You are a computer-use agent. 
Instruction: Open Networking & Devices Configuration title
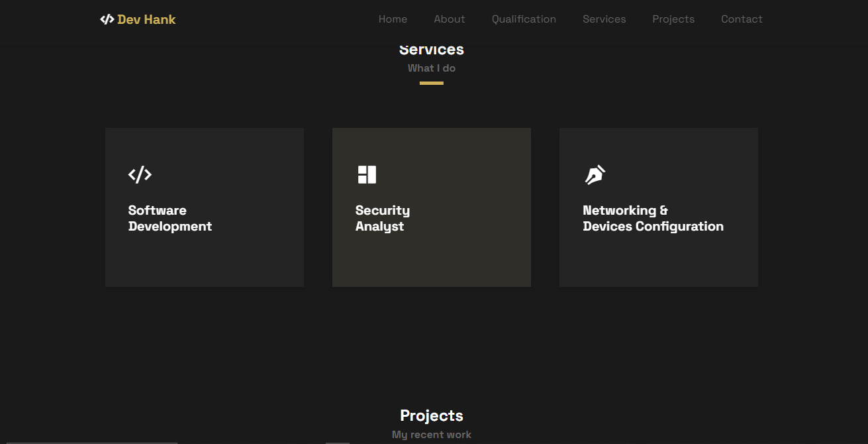click(x=652, y=218)
